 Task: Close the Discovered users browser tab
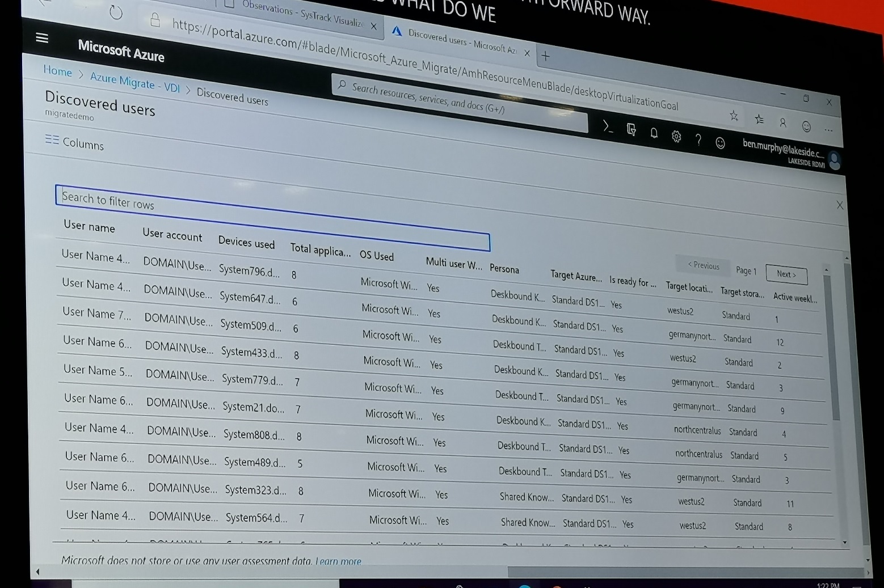tap(527, 53)
